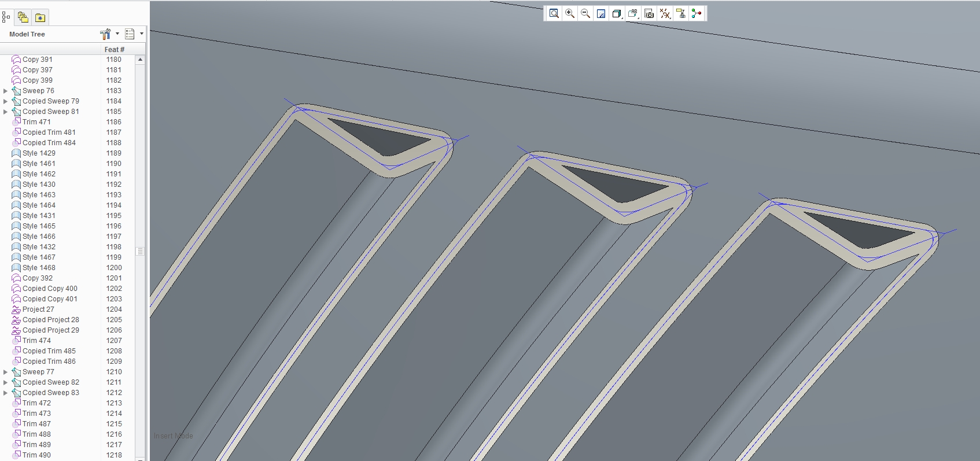Screen dimensions: 980x461
Task: Select the Copied Trim 481 feature
Action: point(49,132)
